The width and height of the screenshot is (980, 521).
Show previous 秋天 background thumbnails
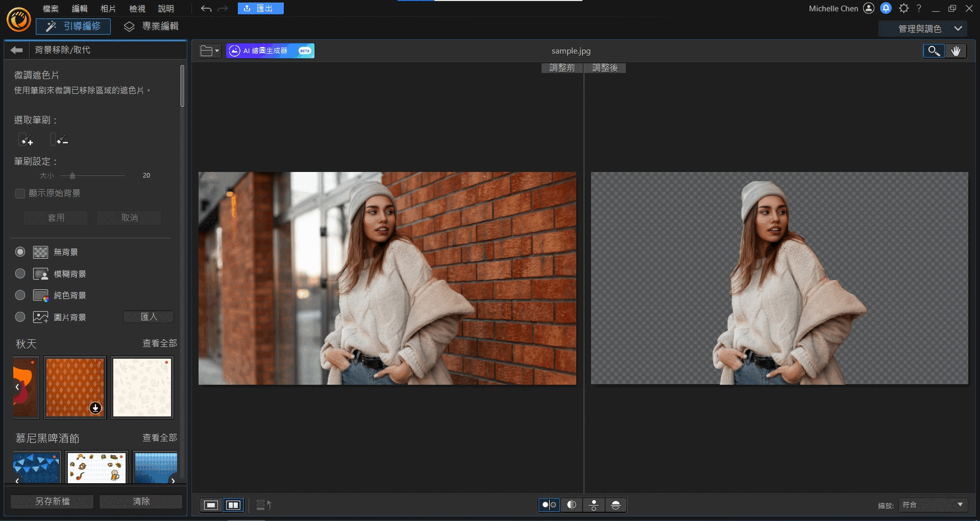coord(17,387)
